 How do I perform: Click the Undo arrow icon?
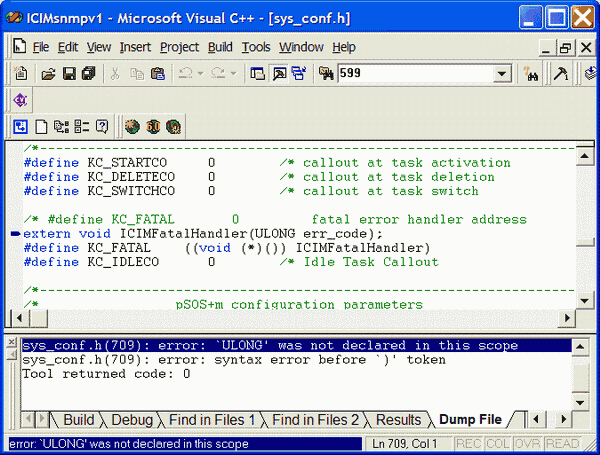click(x=186, y=73)
